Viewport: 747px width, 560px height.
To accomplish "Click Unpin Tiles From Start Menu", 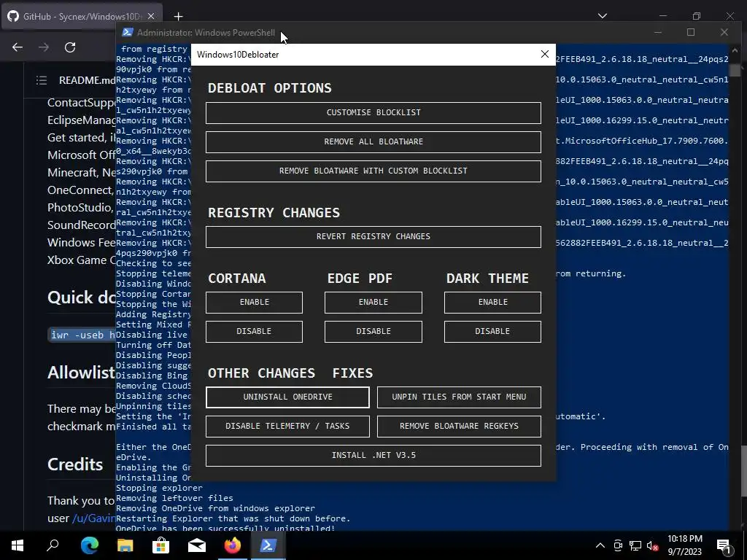I will [459, 397].
